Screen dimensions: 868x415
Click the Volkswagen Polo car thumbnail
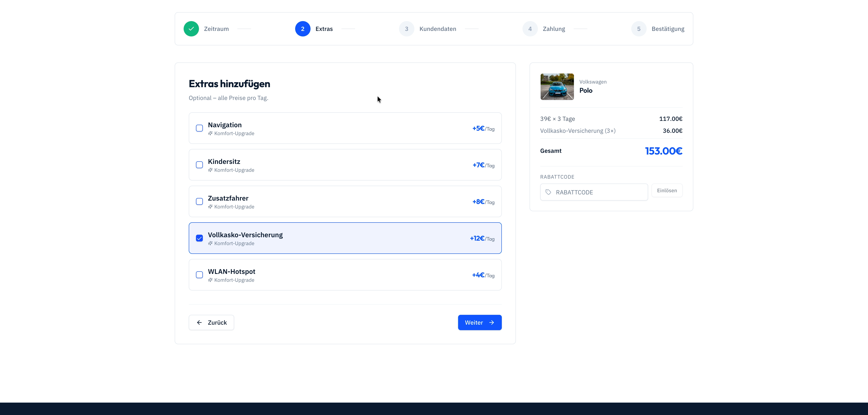pyautogui.click(x=557, y=87)
